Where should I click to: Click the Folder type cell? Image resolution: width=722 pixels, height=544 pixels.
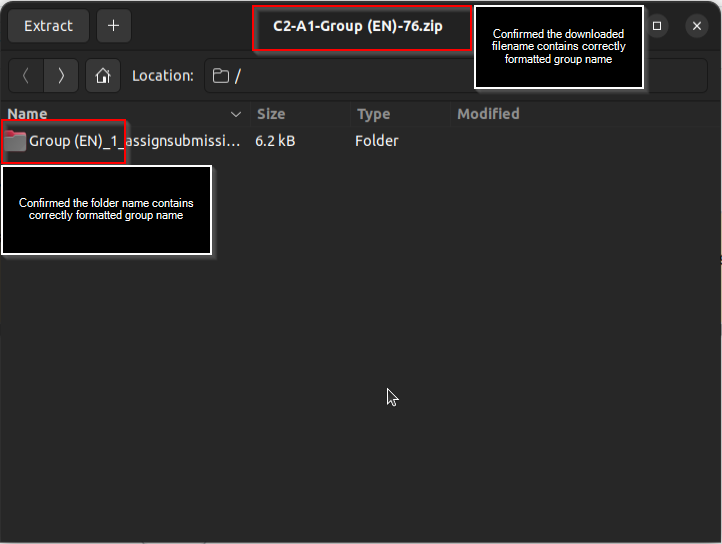376,141
